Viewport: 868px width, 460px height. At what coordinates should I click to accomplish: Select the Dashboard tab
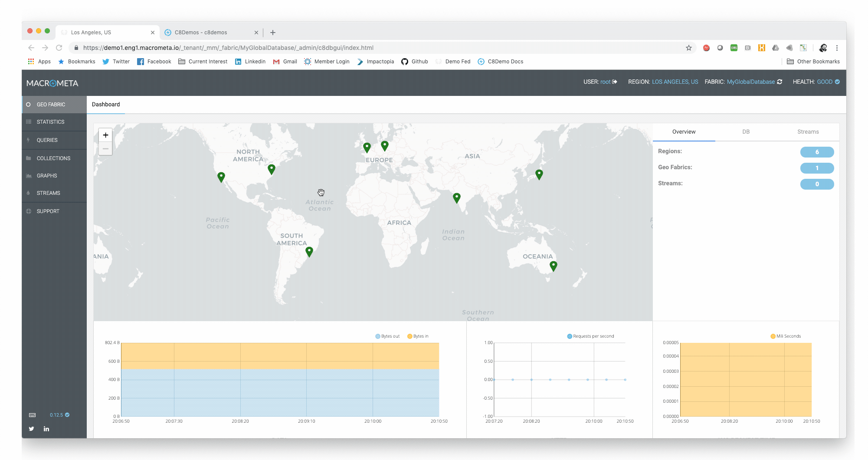pos(106,105)
